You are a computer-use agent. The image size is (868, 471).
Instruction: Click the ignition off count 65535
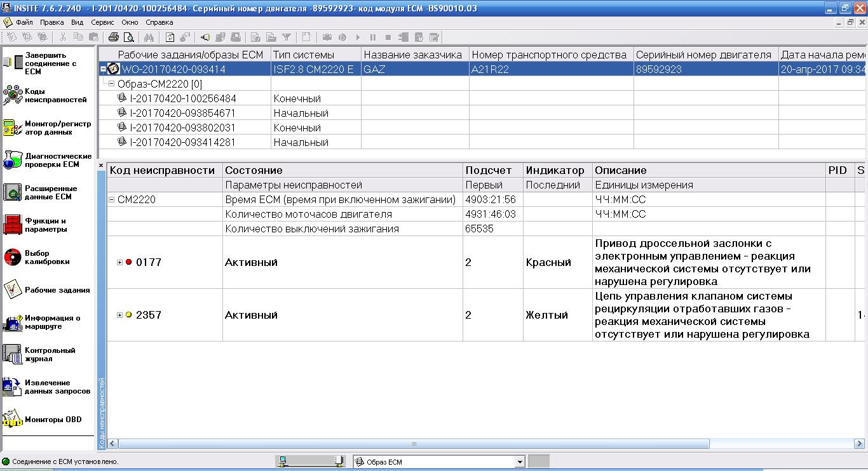click(x=480, y=229)
